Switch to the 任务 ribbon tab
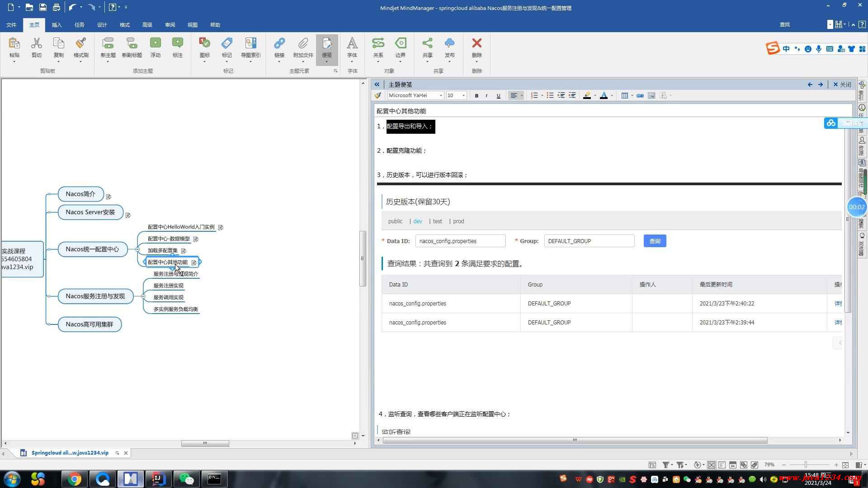 coord(79,25)
